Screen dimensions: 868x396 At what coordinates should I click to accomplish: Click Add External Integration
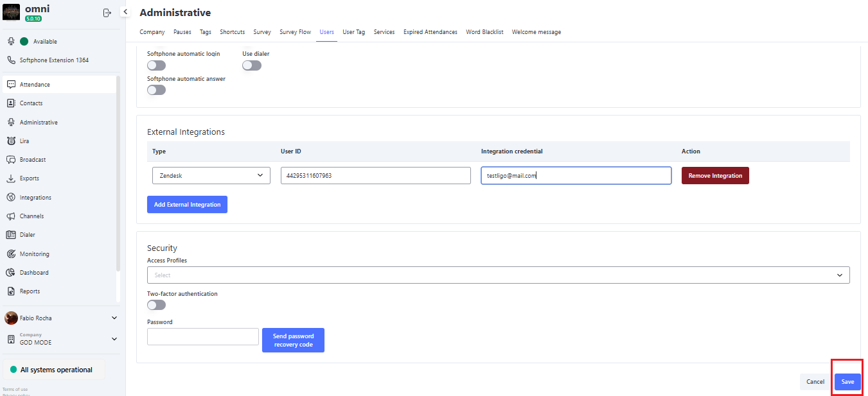(187, 204)
